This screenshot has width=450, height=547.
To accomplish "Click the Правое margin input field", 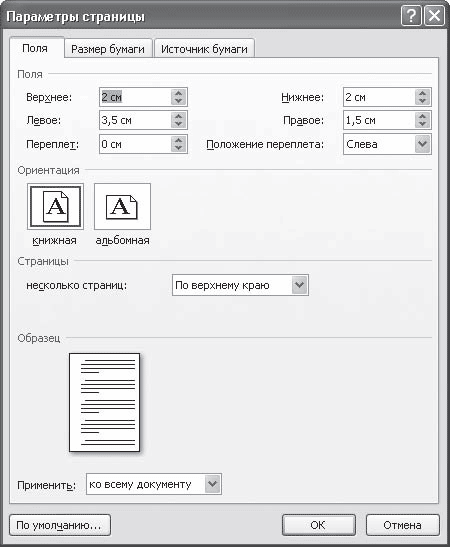I will pos(379,120).
